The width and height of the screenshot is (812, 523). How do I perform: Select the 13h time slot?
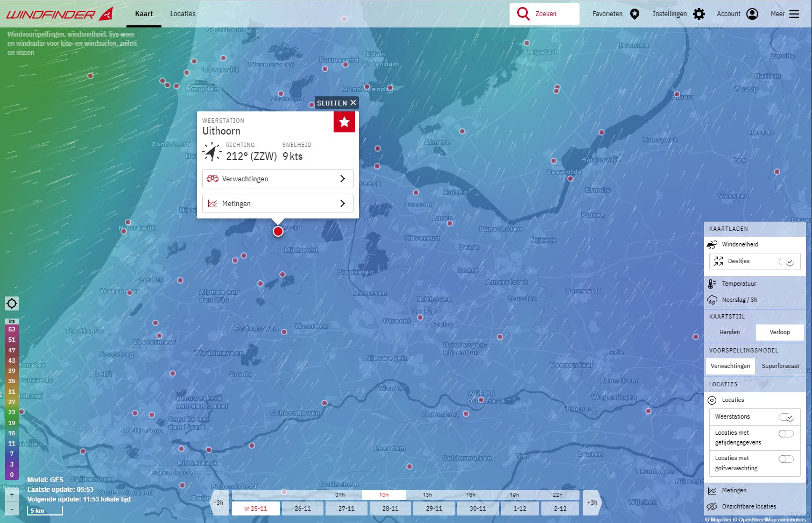[427, 495]
